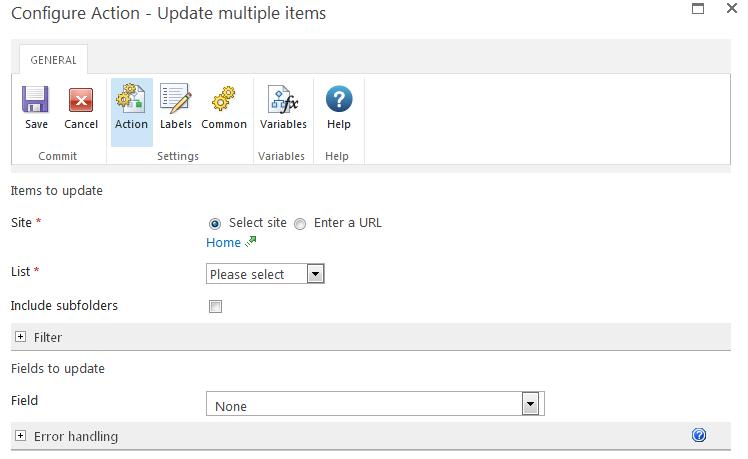Choose the Select site radio button
Screen dimensions: 748x459
pos(215,223)
